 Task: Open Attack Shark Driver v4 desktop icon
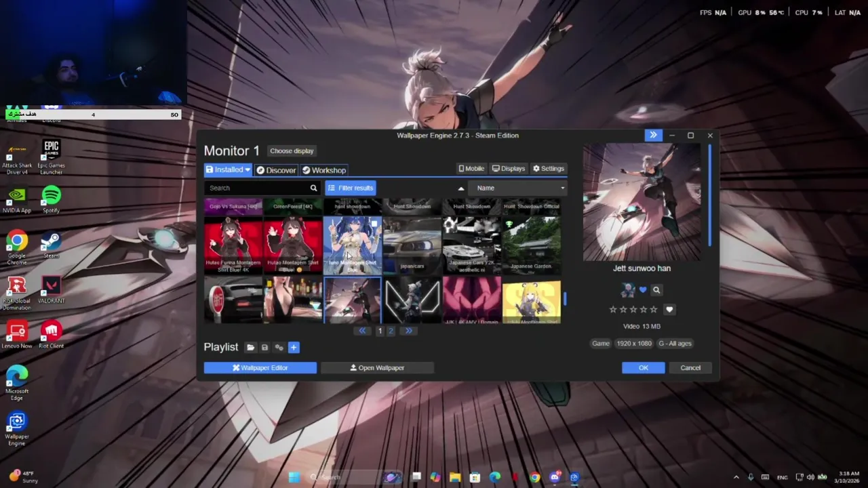17,157
